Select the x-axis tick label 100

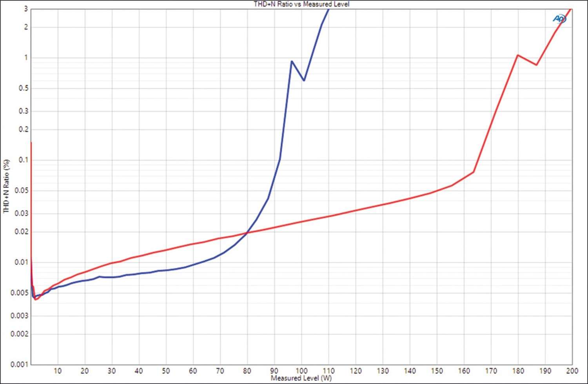(301, 371)
